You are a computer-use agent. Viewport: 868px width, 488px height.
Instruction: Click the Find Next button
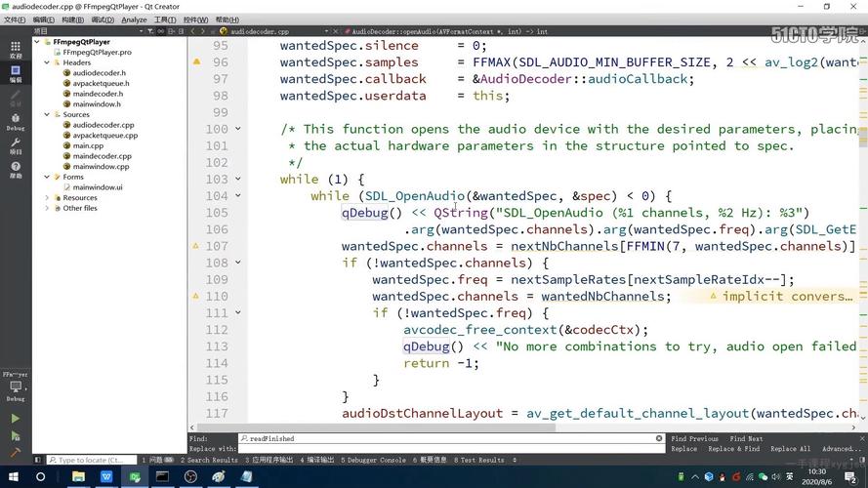746,439
